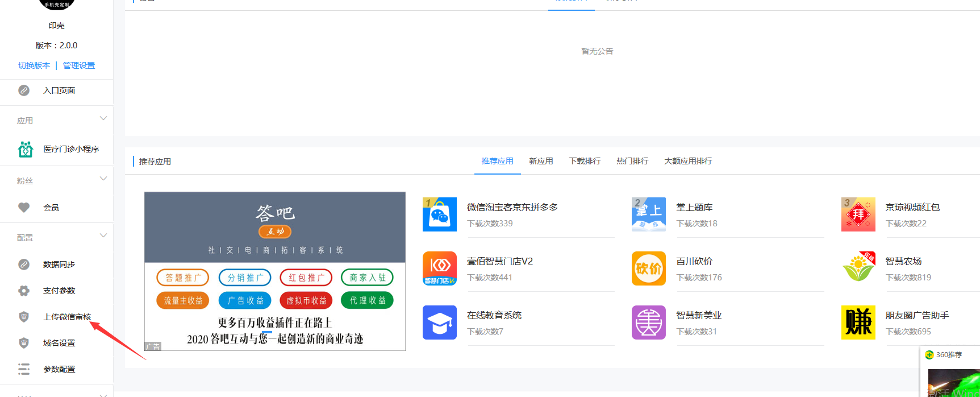Switch to the 新应用 tab
The image size is (980, 397).
point(541,162)
